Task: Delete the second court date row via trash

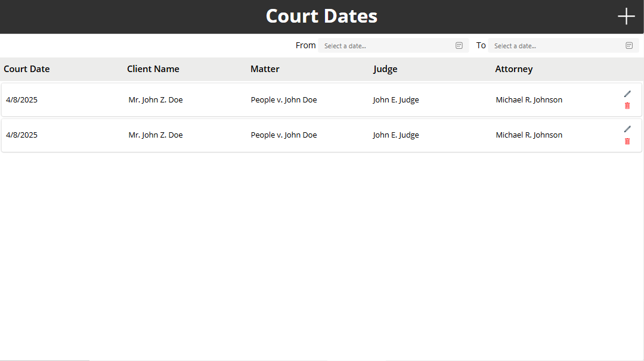Action: pyautogui.click(x=627, y=141)
